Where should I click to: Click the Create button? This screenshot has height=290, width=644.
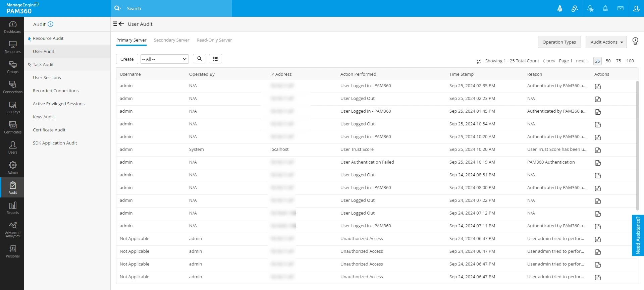click(127, 59)
